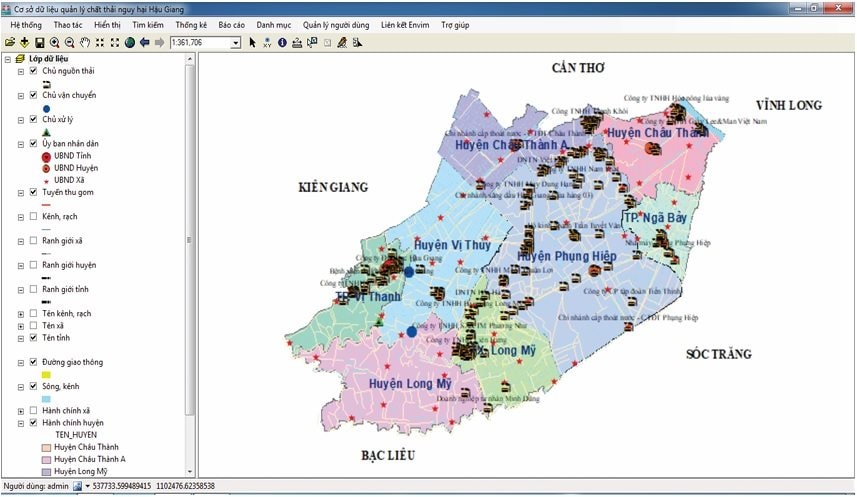The height and width of the screenshot is (497, 857).
Task: Click the Add Data plus icon
Action: [24, 43]
